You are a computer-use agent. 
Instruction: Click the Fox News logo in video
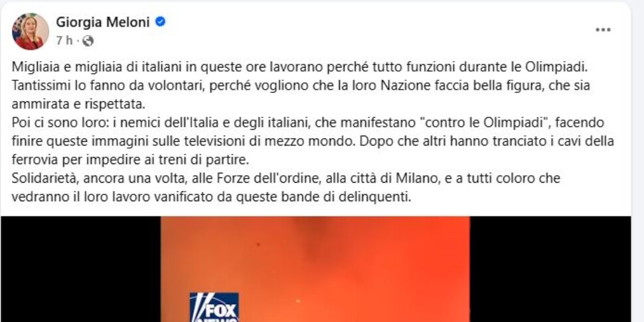click(x=214, y=307)
